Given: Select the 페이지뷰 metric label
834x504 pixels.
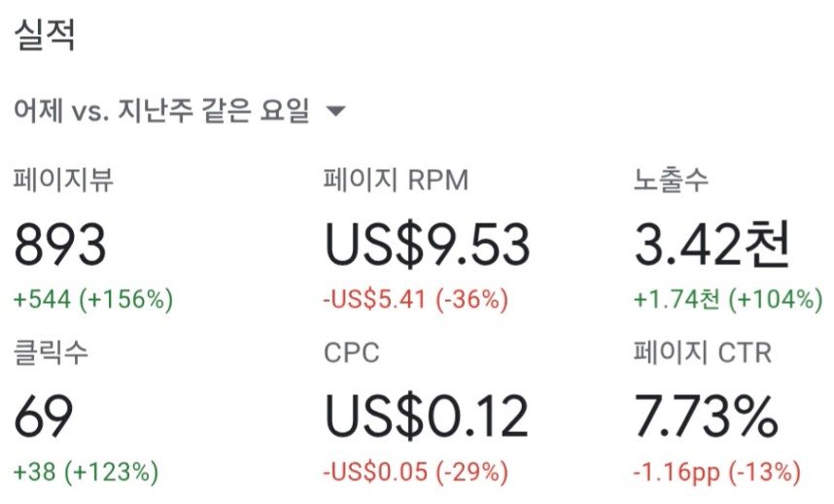Looking at the screenshot, I should [63, 179].
